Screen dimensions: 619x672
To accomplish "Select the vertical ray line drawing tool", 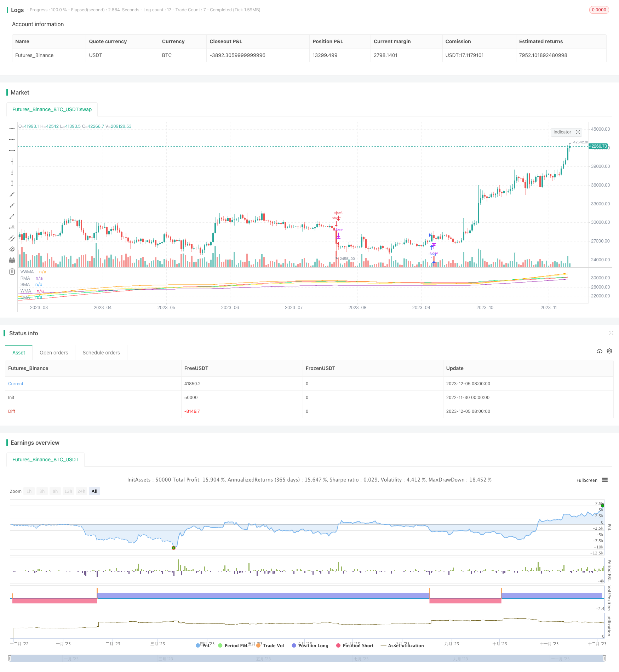I will tap(12, 172).
